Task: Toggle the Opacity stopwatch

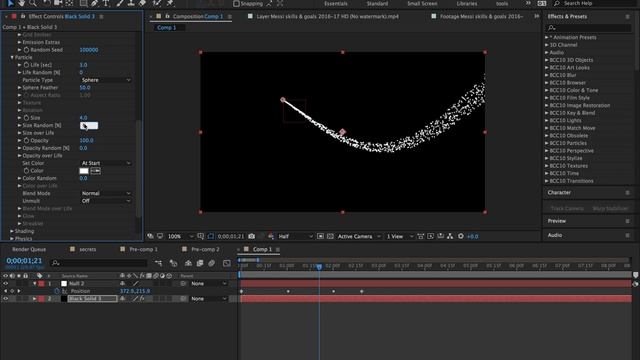Action: [x=26, y=140]
